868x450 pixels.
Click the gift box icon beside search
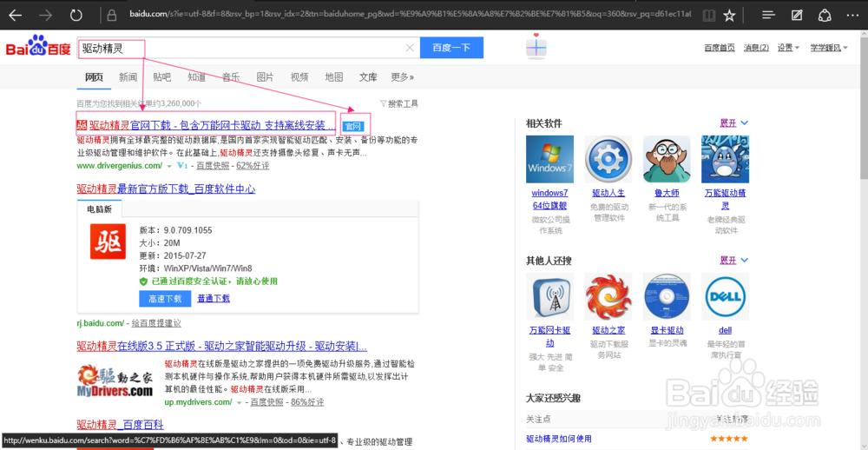tap(536, 47)
